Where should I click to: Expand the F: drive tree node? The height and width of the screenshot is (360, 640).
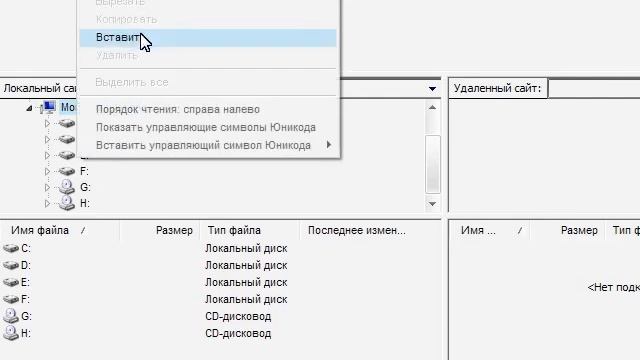tap(47, 171)
